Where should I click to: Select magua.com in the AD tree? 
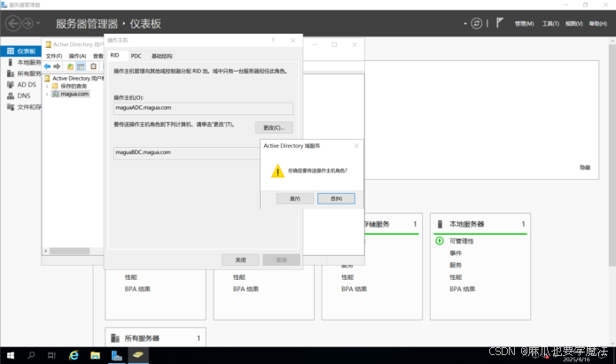click(x=71, y=94)
